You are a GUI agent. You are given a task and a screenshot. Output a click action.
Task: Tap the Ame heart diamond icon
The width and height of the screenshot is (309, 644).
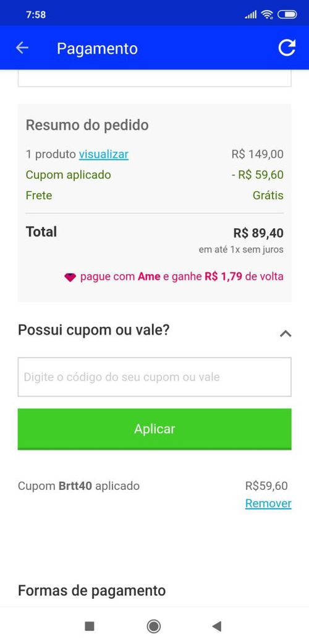(70, 277)
